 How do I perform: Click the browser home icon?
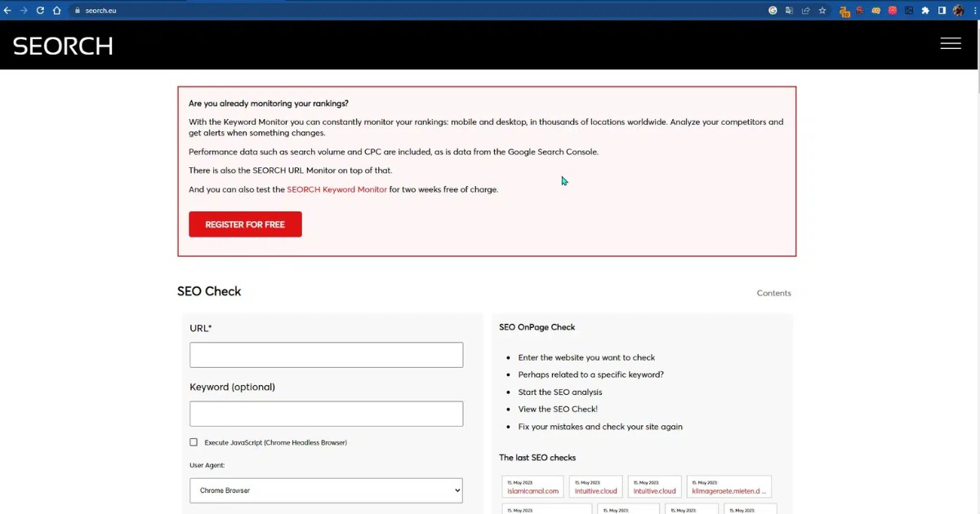[x=56, y=11]
